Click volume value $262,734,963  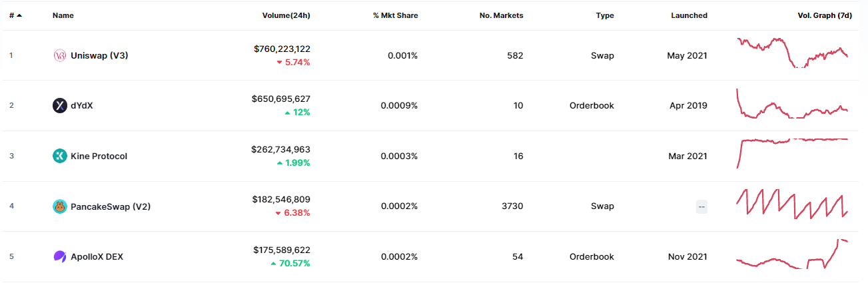click(x=282, y=149)
